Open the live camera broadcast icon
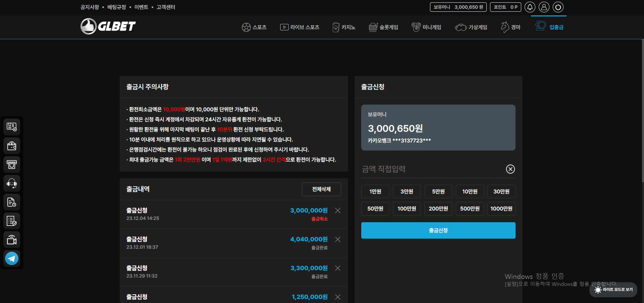This screenshot has height=303, width=644. [x=12, y=240]
